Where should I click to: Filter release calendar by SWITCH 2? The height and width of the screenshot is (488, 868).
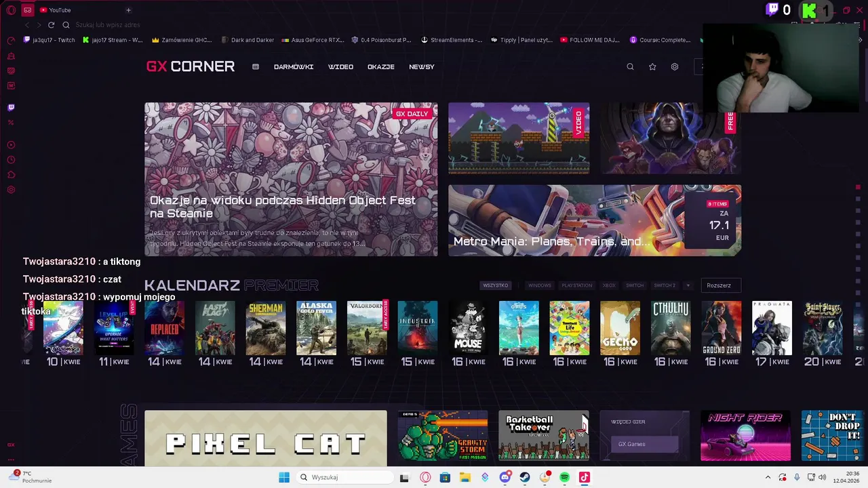665,285
